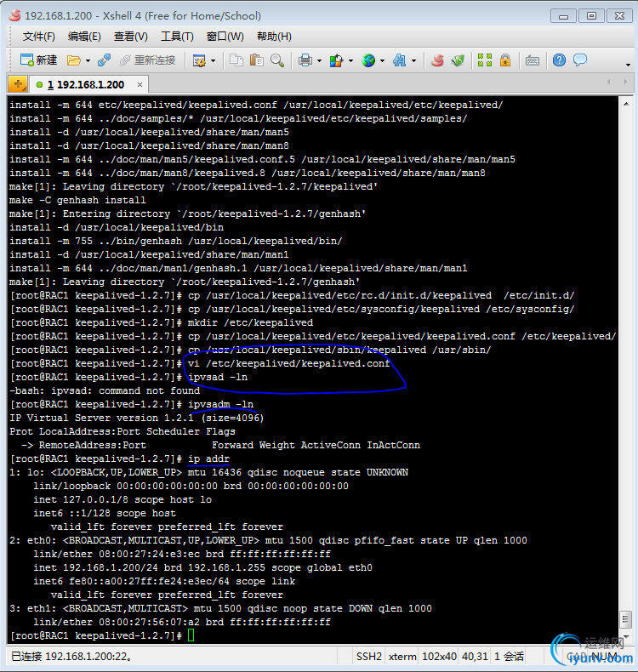Click 'IP Virtual Server version 1.2.1' line

click(137, 418)
